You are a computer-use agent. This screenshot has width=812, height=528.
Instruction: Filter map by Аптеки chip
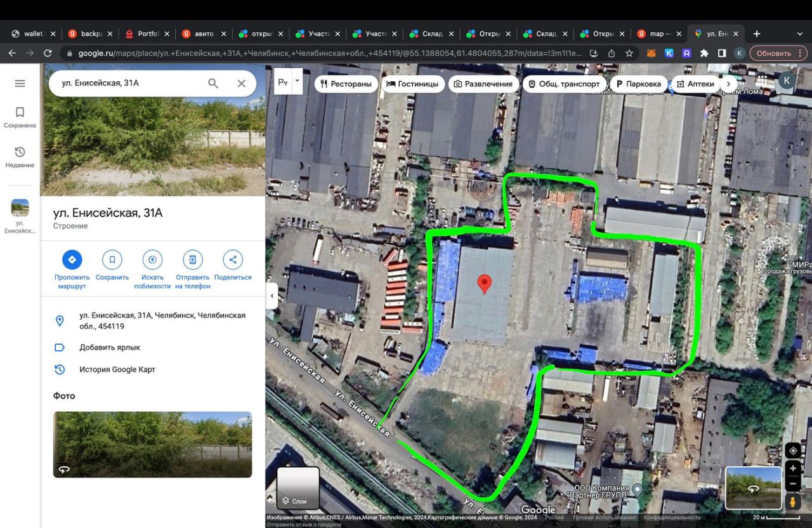coord(695,84)
